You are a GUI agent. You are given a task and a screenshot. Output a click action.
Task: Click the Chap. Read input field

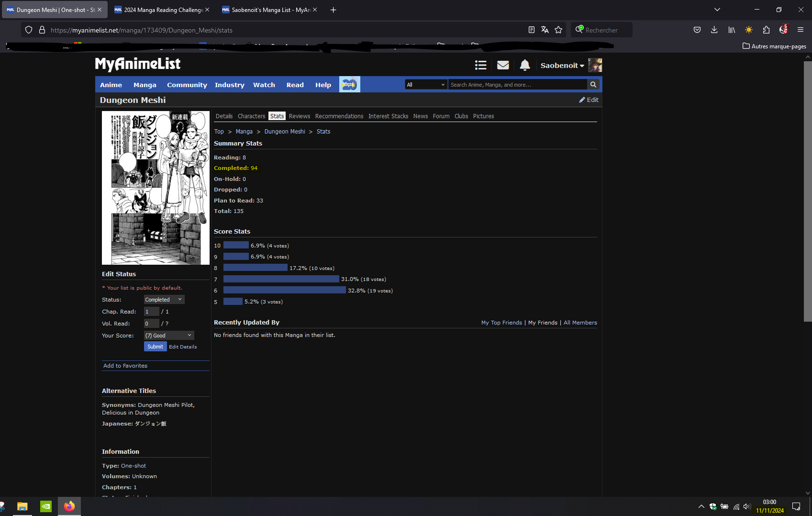(152, 312)
